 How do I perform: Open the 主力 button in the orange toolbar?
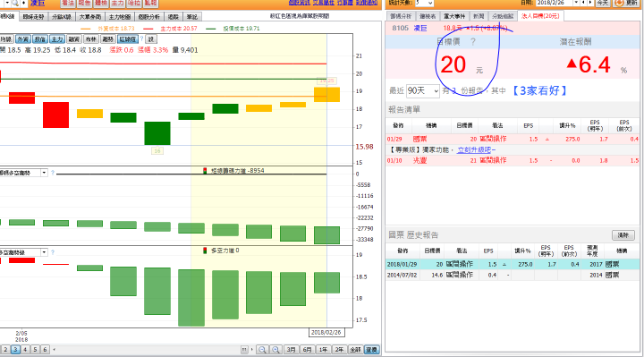tap(117, 4)
